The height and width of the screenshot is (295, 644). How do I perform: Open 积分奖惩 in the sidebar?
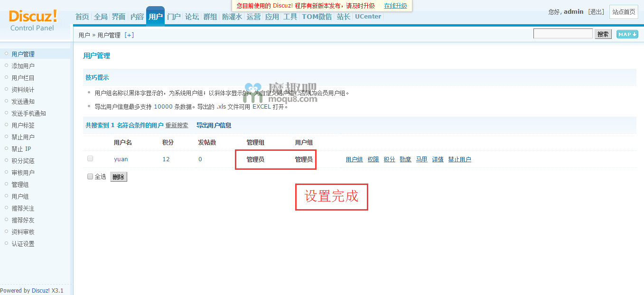tap(23, 161)
